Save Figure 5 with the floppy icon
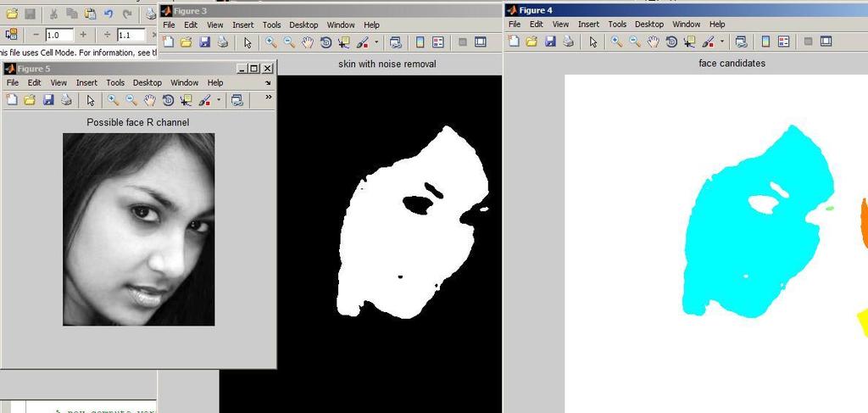 coord(48,100)
